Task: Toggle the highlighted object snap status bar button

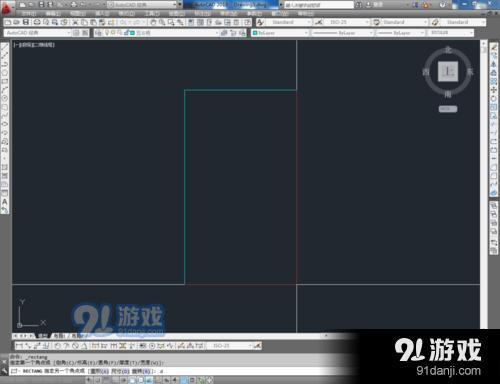Action: coord(132,380)
